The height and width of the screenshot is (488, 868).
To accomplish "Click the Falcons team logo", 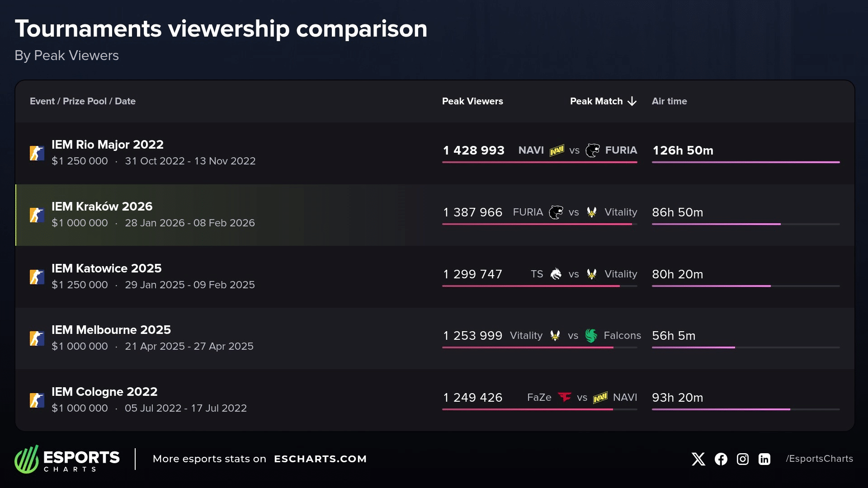I will click(x=591, y=336).
